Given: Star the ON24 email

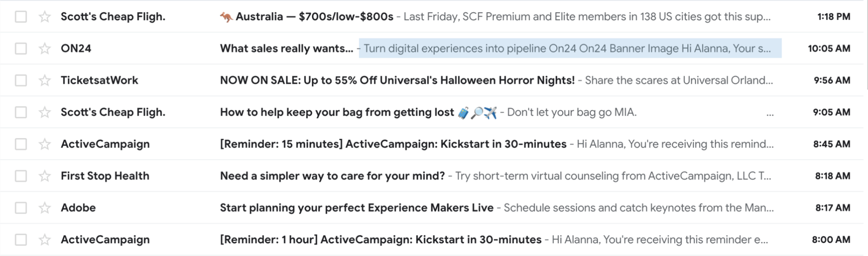Looking at the screenshot, I should pyautogui.click(x=45, y=48).
